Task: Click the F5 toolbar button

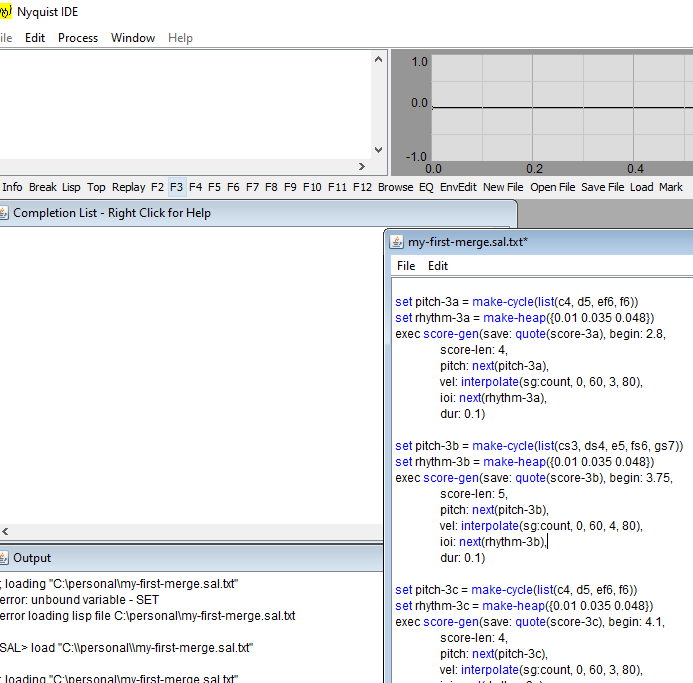Action: click(214, 187)
